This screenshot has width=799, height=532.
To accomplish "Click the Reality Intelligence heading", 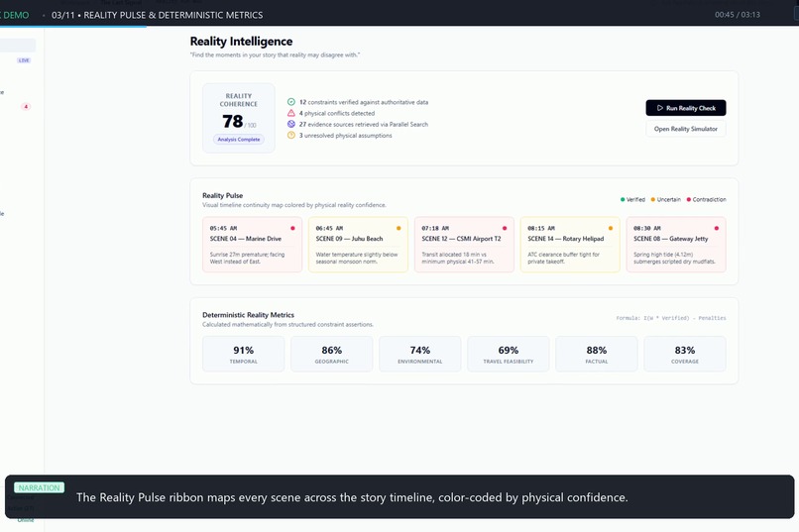I will (241, 42).
